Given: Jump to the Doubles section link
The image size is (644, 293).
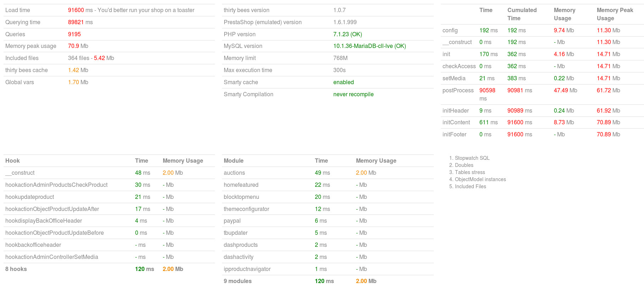Looking at the screenshot, I should 464,165.
